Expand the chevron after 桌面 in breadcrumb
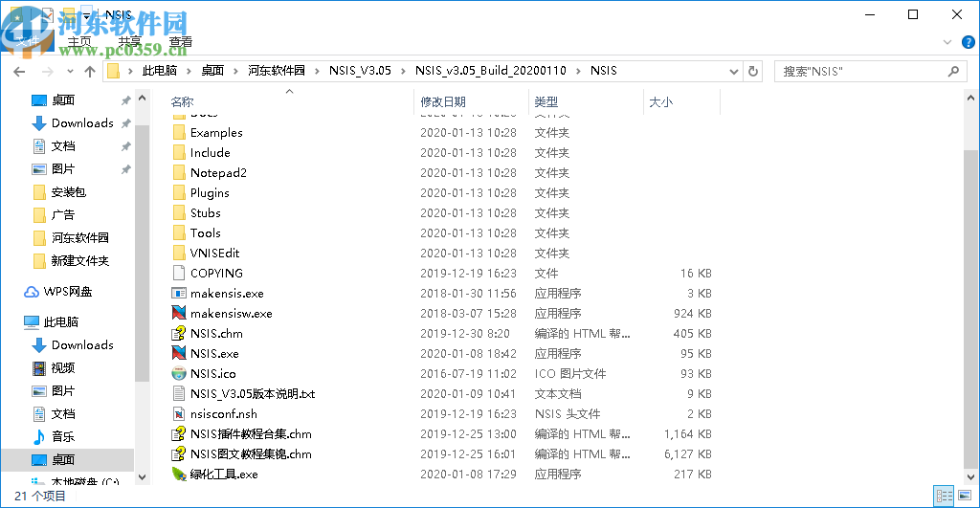Viewport: 980px width, 508px height. [x=235, y=71]
